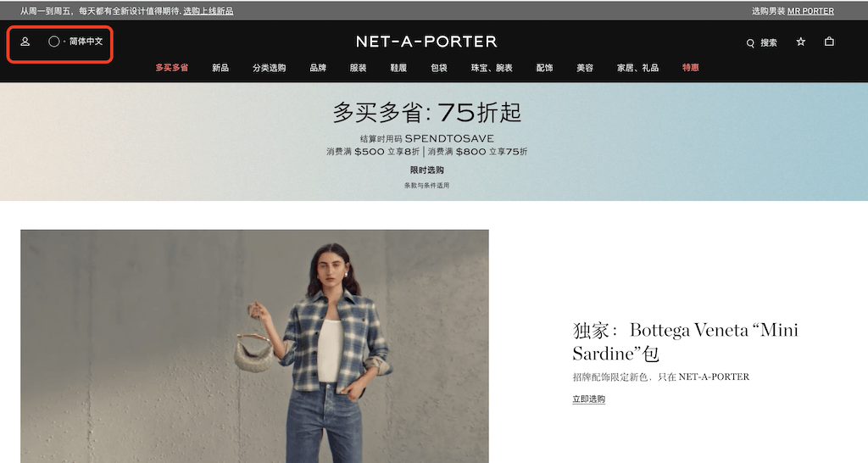Open the 珠宝、腕表 menu
The image size is (868, 463).
coord(492,68)
